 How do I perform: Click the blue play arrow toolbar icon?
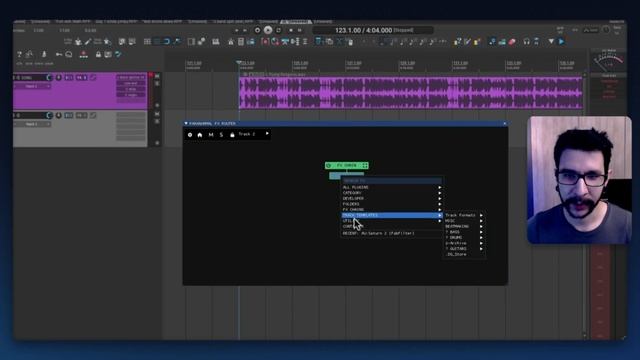click(x=562, y=42)
